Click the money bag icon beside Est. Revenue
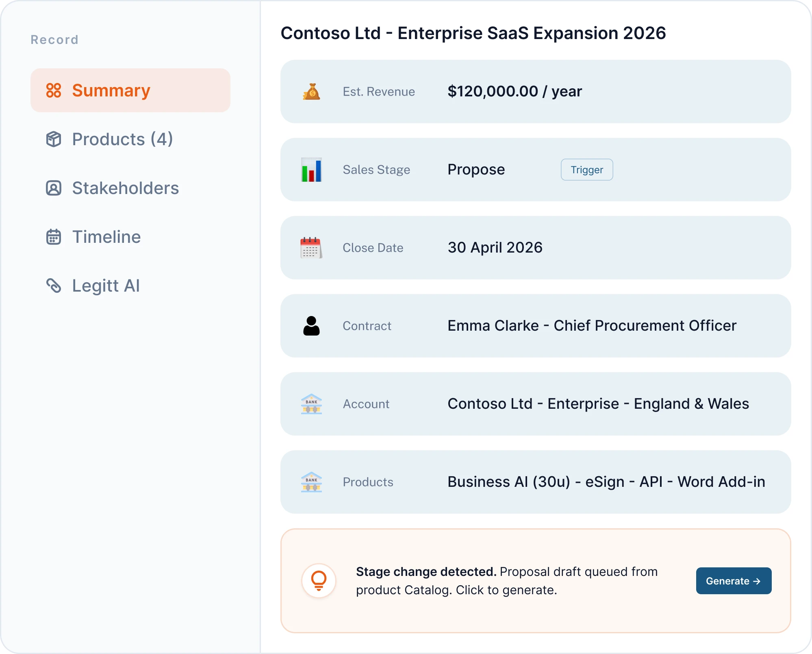This screenshot has height=654, width=812. (x=311, y=92)
